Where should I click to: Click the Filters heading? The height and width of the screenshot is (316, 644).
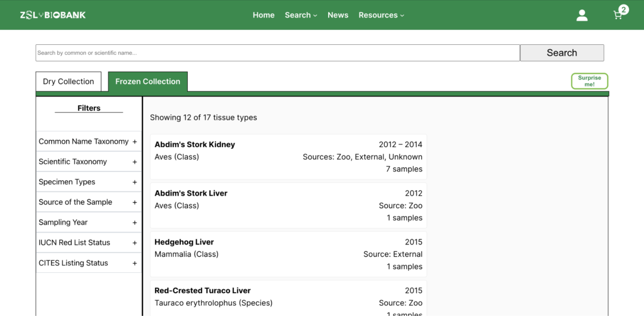click(x=89, y=108)
